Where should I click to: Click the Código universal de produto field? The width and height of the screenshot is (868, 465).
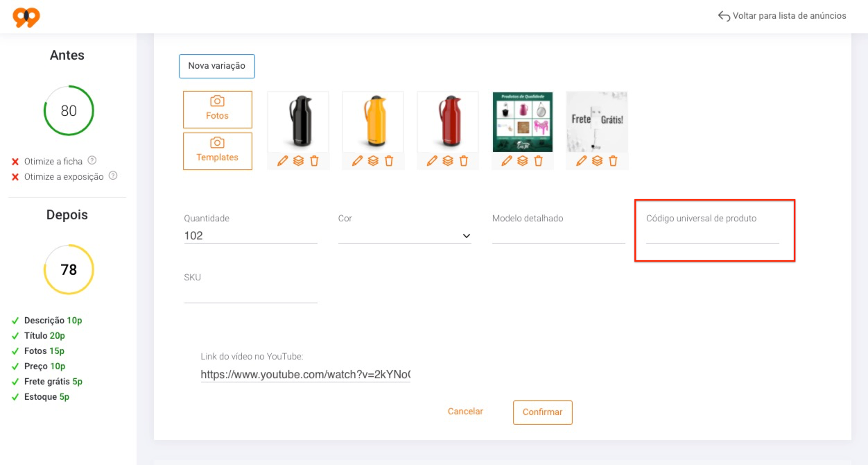(713, 235)
